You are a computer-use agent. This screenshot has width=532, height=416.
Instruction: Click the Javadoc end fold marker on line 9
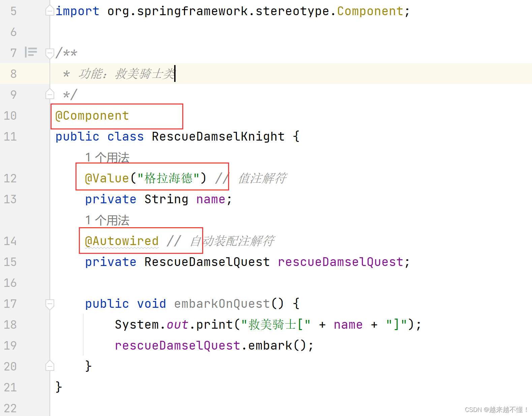pos(50,94)
